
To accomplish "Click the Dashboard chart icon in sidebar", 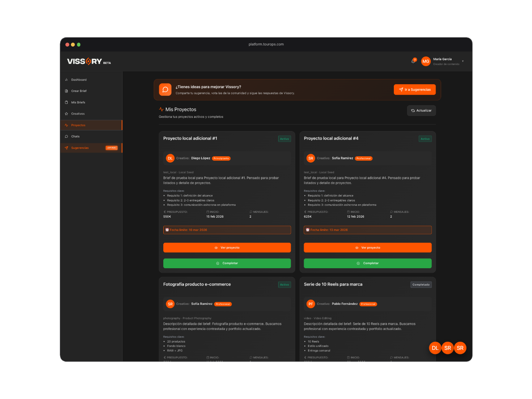I will [x=66, y=80].
